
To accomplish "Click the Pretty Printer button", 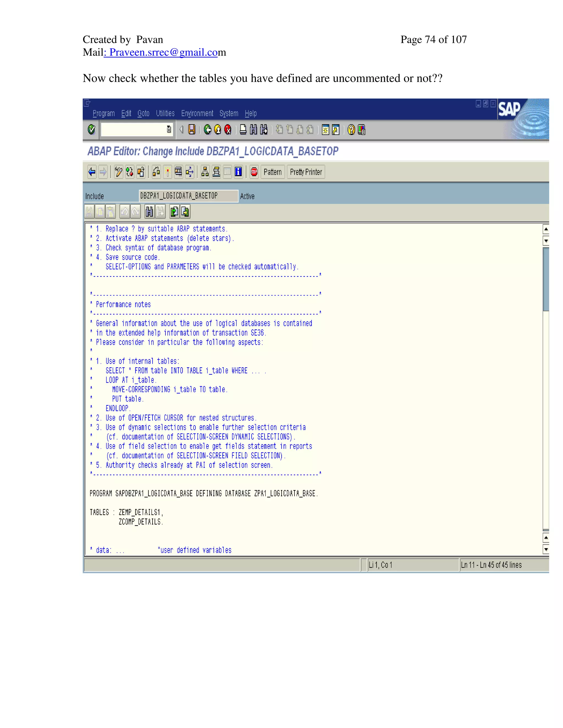I will coord(306,172).
